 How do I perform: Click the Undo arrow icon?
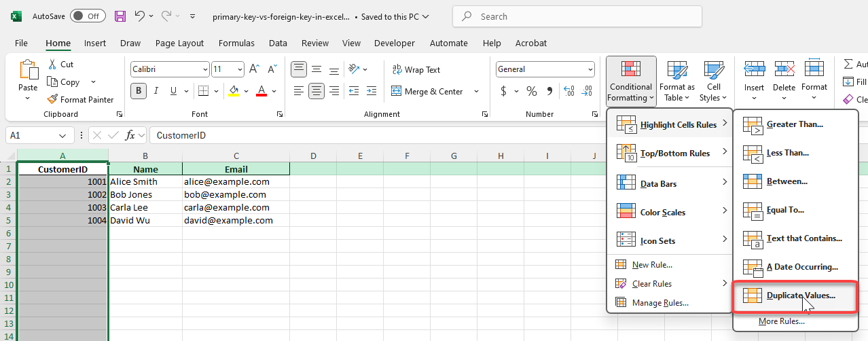139,16
